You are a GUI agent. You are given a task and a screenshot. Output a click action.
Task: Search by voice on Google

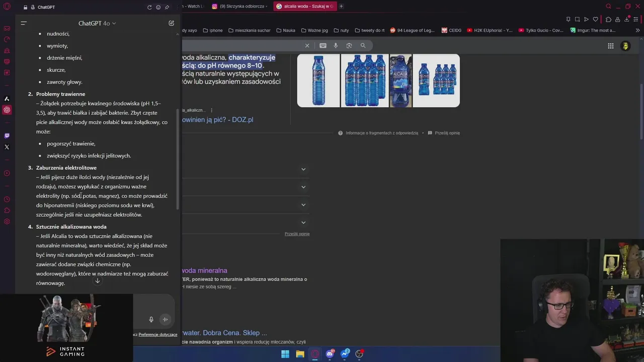[x=336, y=45]
